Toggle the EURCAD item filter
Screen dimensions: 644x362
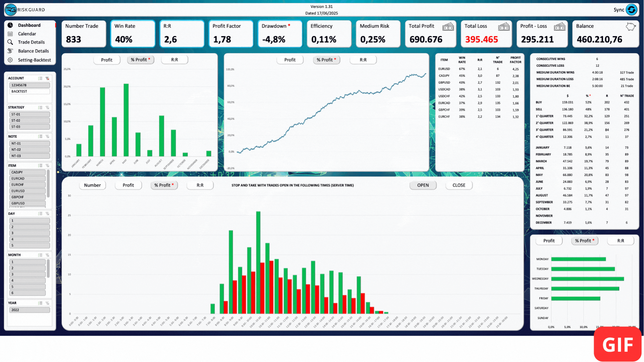[x=27, y=179]
